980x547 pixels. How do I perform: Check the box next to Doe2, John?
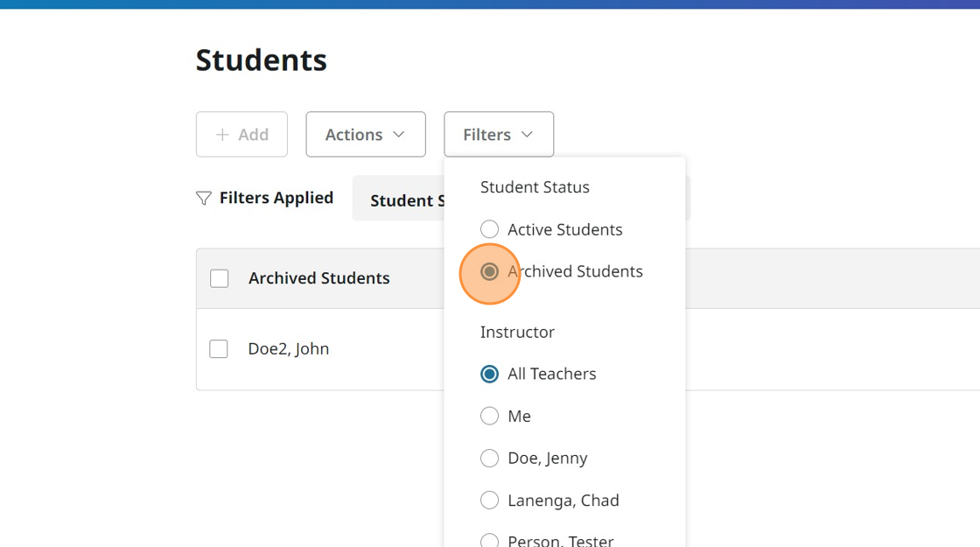pyautogui.click(x=219, y=349)
